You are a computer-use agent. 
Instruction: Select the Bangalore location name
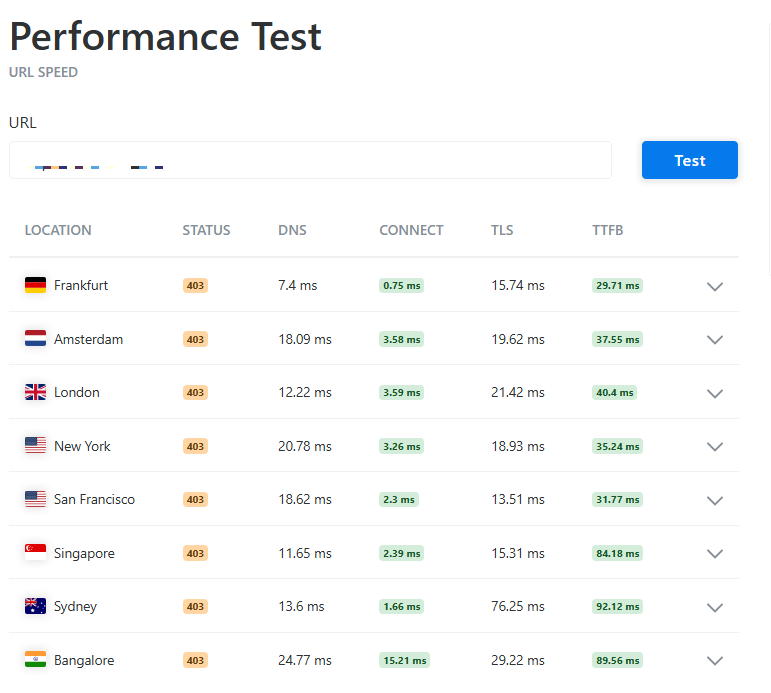[84, 660]
